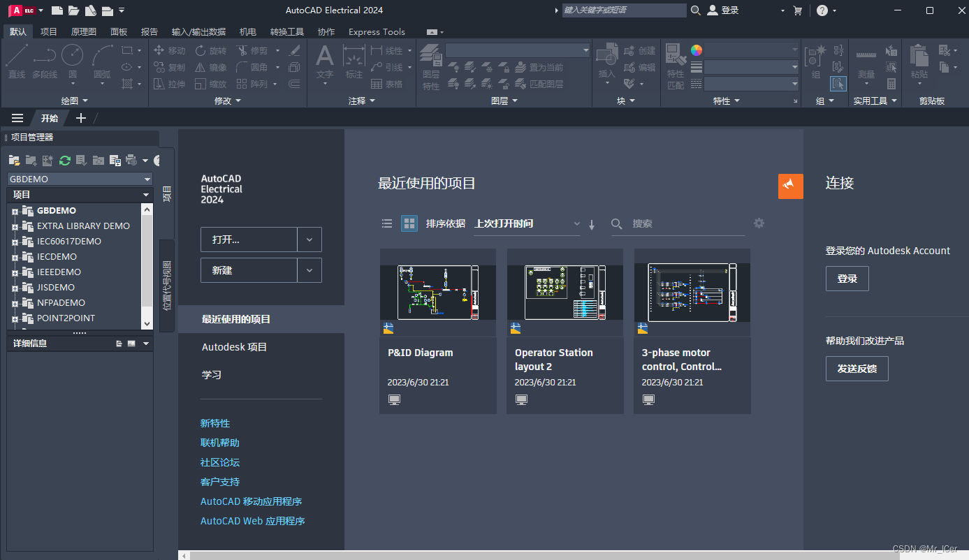The width and height of the screenshot is (969, 560).
Task: Click the object color wheel swatch
Action: point(697,50)
